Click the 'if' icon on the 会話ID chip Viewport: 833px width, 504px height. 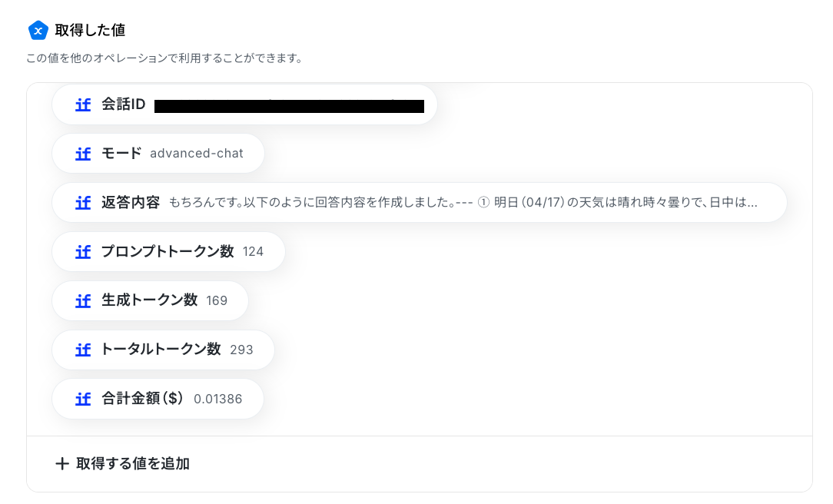tap(83, 104)
